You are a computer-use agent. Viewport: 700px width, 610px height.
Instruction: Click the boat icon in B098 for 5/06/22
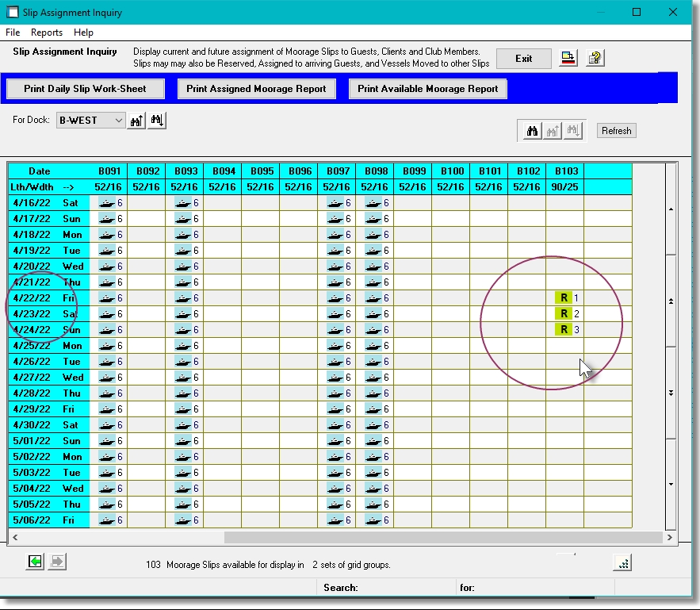373,520
